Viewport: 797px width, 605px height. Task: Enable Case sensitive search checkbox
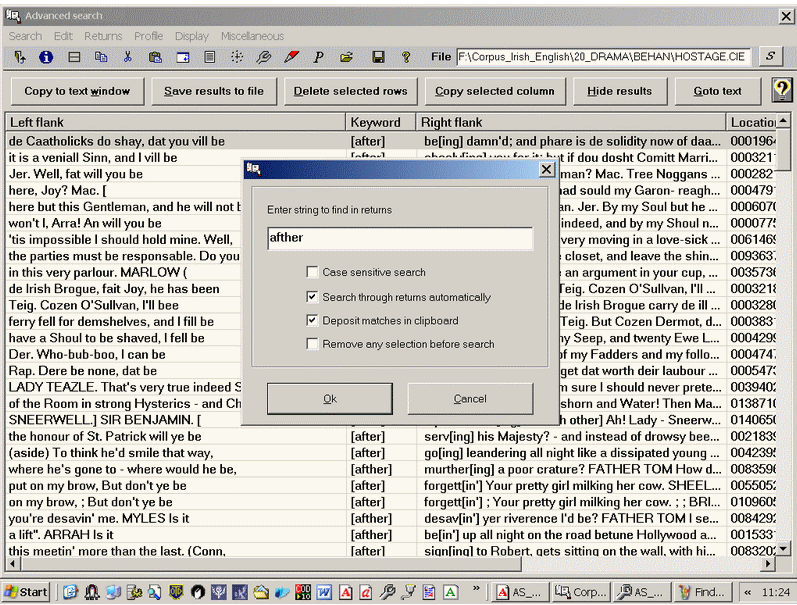click(313, 272)
